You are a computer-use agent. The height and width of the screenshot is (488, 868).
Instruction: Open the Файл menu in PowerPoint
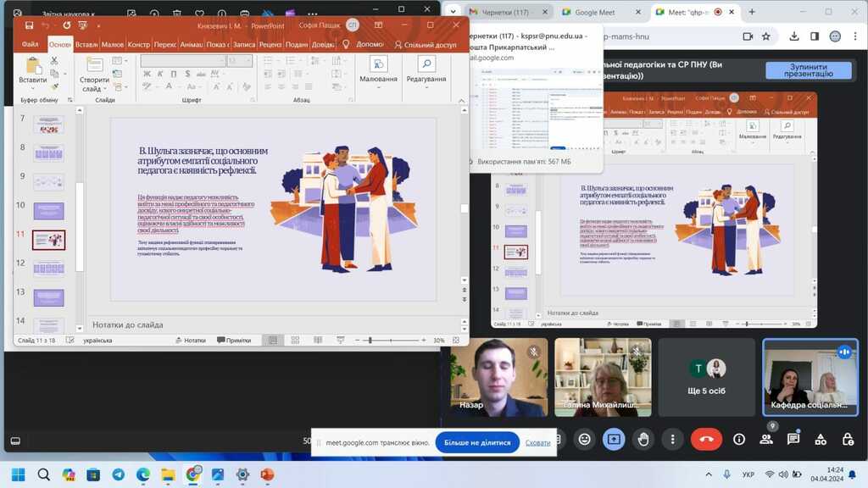(30, 44)
